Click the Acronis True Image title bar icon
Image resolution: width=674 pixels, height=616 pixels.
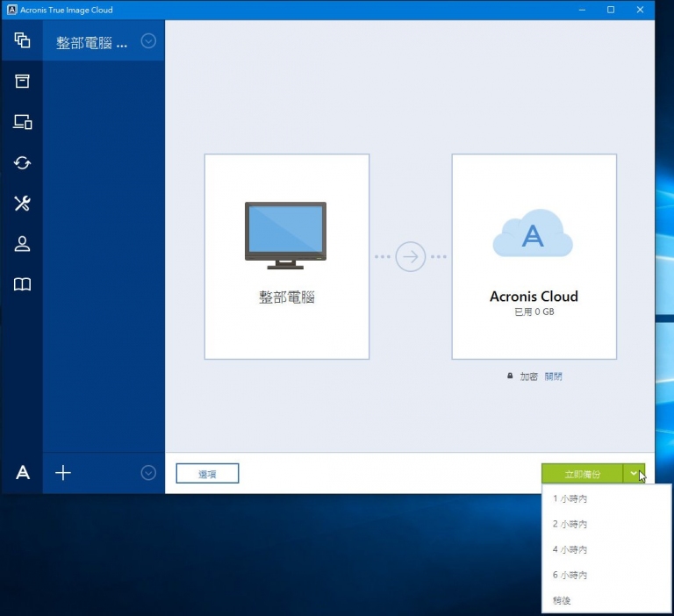coord(12,10)
